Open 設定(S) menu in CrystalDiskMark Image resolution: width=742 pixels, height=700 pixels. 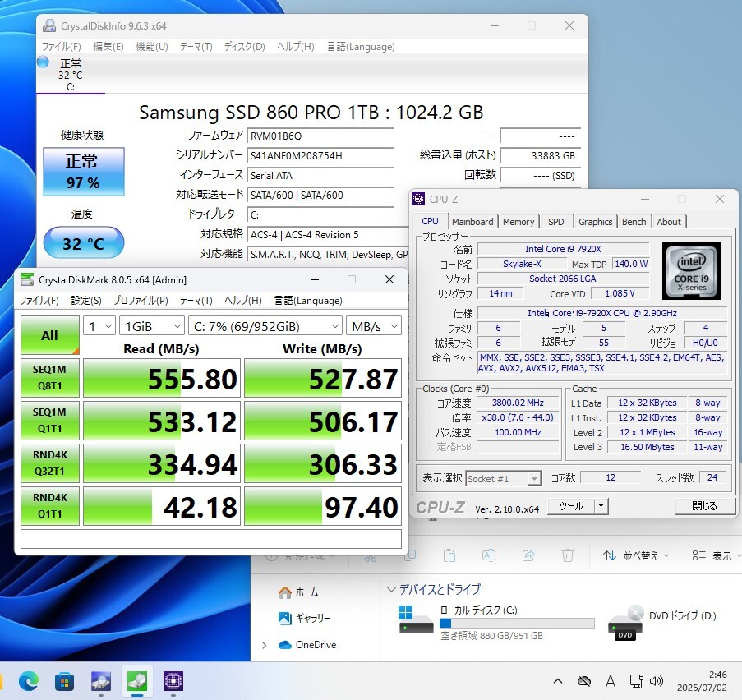click(x=86, y=301)
